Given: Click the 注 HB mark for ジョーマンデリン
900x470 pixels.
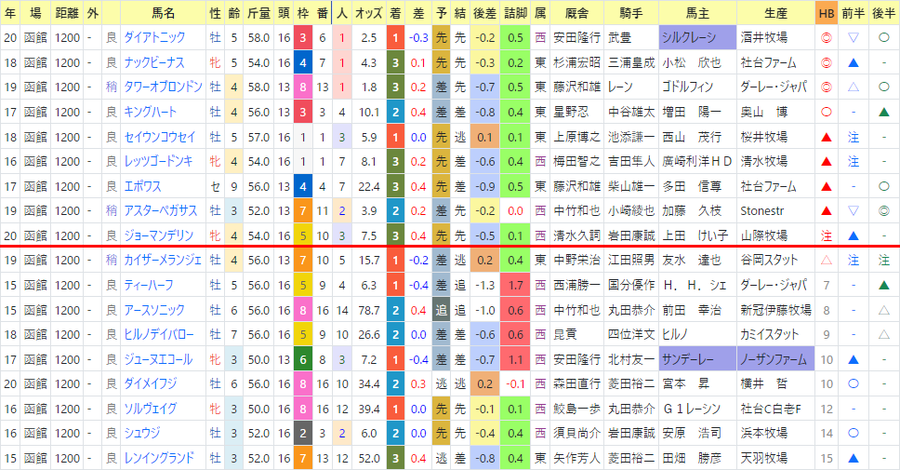Looking at the screenshot, I should tap(827, 236).
